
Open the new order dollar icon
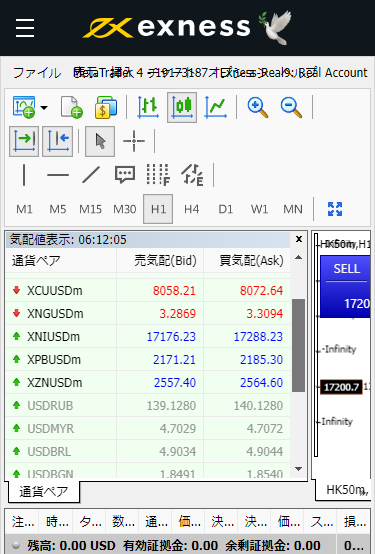tap(106, 107)
